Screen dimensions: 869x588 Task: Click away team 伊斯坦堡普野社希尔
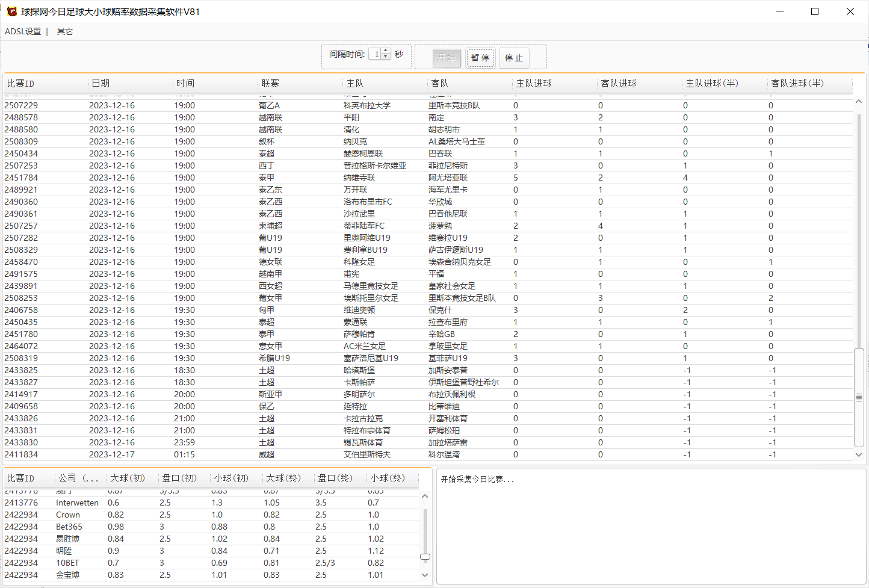pyautogui.click(x=463, y=382)
